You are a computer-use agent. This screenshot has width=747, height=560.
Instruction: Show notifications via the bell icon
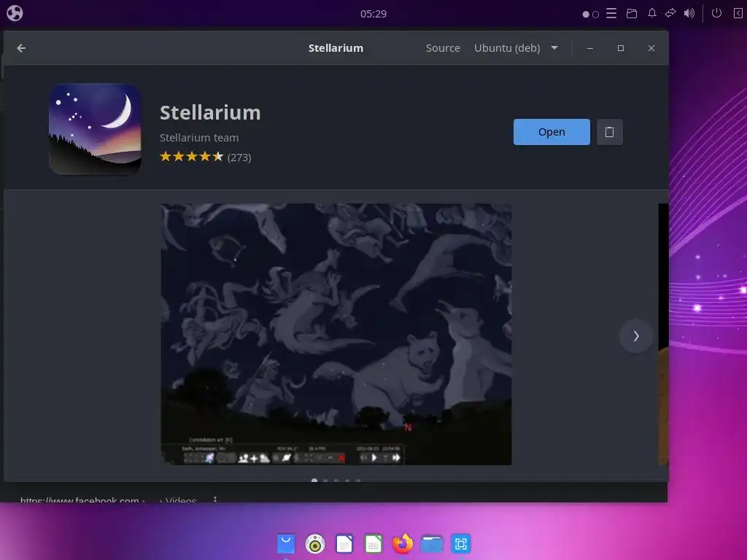coord(651,13)
